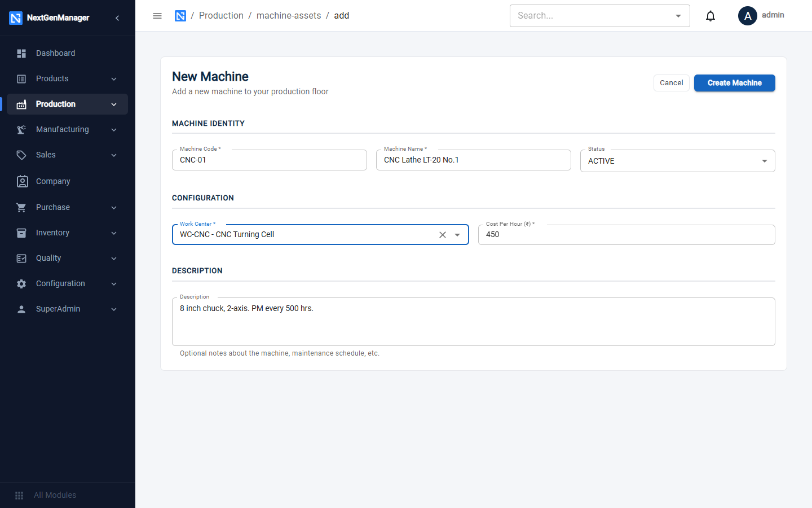Click the Cost Per Hour field
Image resolution: width=812 pixels, height=508 pixels.
click(x=626, y=235)
